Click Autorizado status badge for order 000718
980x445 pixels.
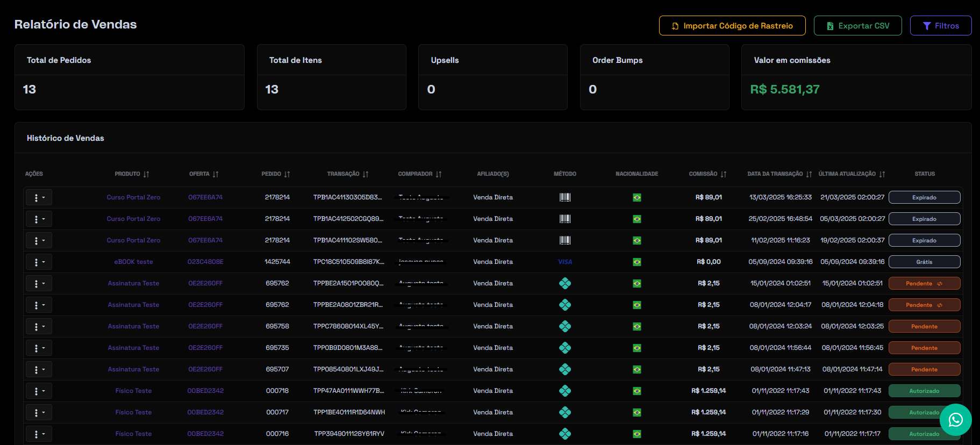pos(924,391)
